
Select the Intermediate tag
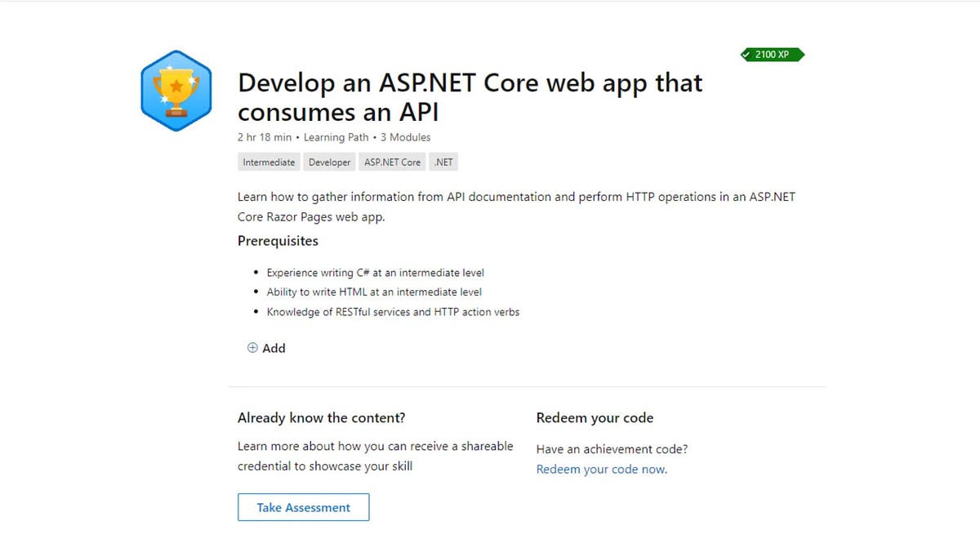[269, 163]
